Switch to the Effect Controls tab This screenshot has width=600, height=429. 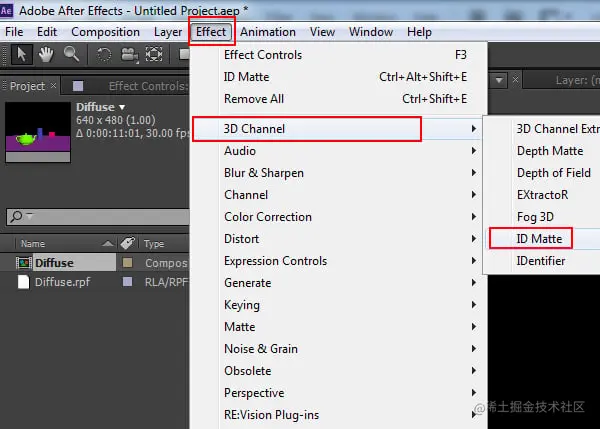[x=148, y=86]
